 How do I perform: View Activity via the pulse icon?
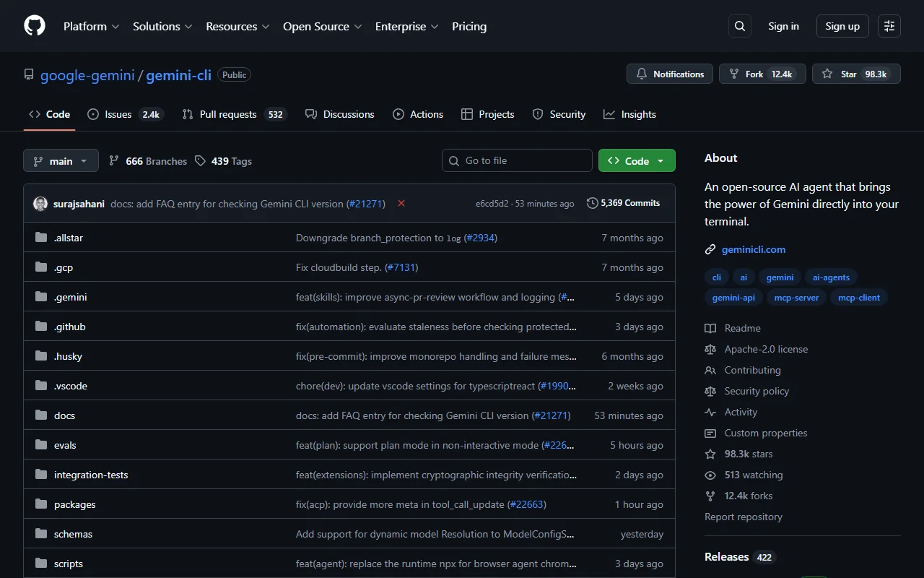[x=711, y=412]
